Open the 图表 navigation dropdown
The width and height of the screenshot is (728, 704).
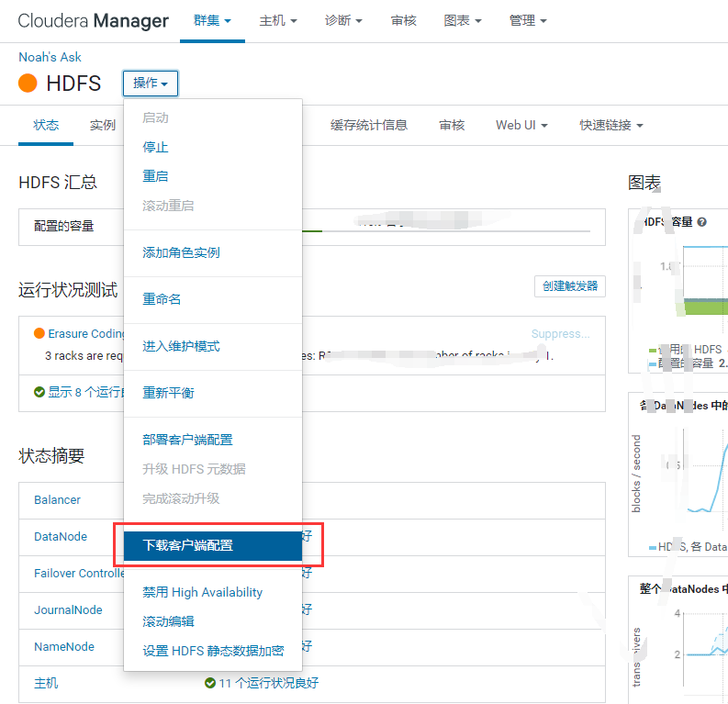(x=463, y=21)
